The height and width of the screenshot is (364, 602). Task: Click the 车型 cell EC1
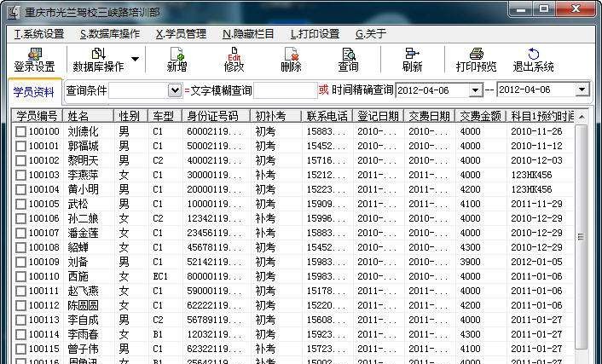[x=160, y=276]
